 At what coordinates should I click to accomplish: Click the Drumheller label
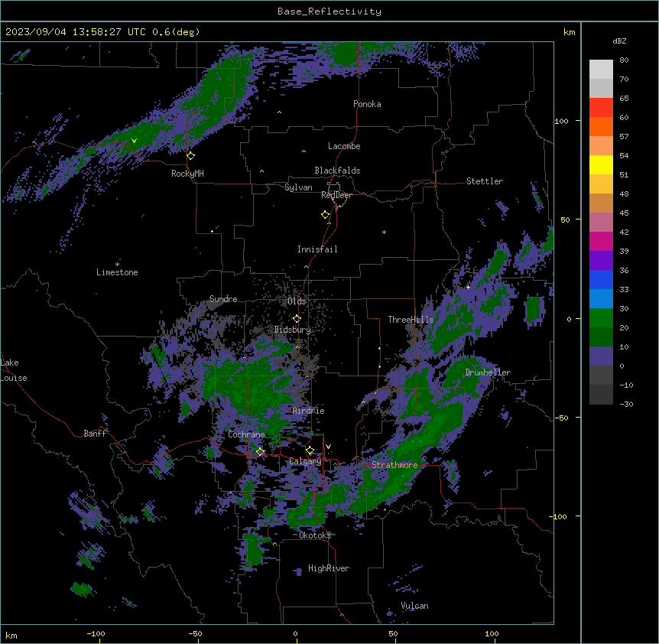click(x=488, y=372)
